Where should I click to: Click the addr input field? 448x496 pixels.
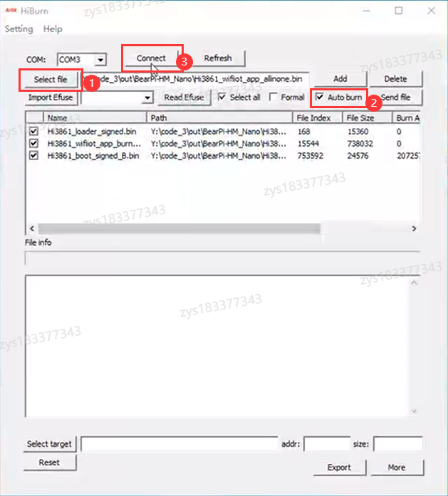[x=327, y=444]
